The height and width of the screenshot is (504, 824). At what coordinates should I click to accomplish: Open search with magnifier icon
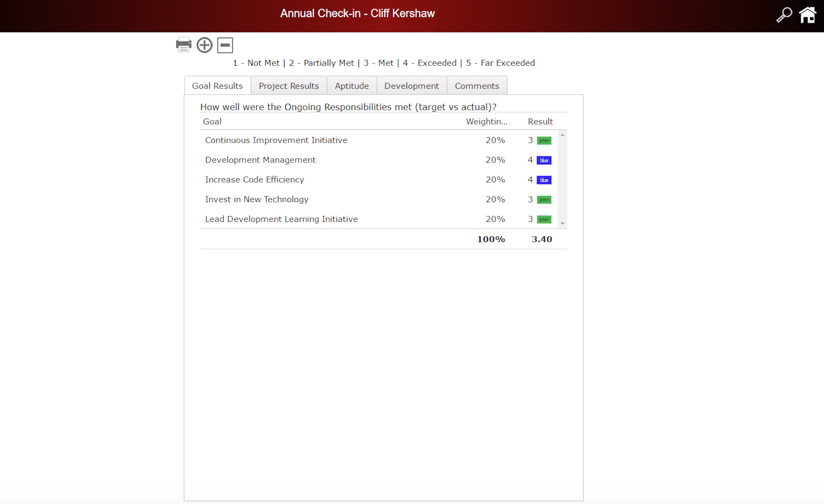(784, 15)
